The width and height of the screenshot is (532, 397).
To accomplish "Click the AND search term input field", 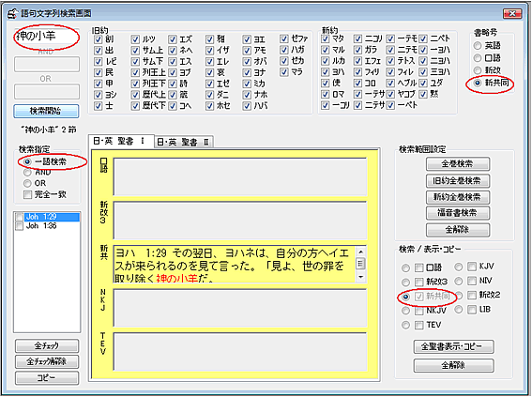I will point(47,64).
